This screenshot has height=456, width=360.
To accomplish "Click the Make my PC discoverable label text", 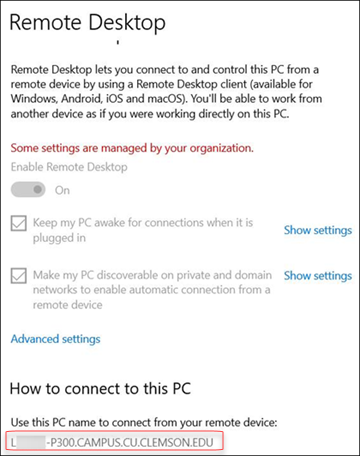I will [x=152, y=290].
